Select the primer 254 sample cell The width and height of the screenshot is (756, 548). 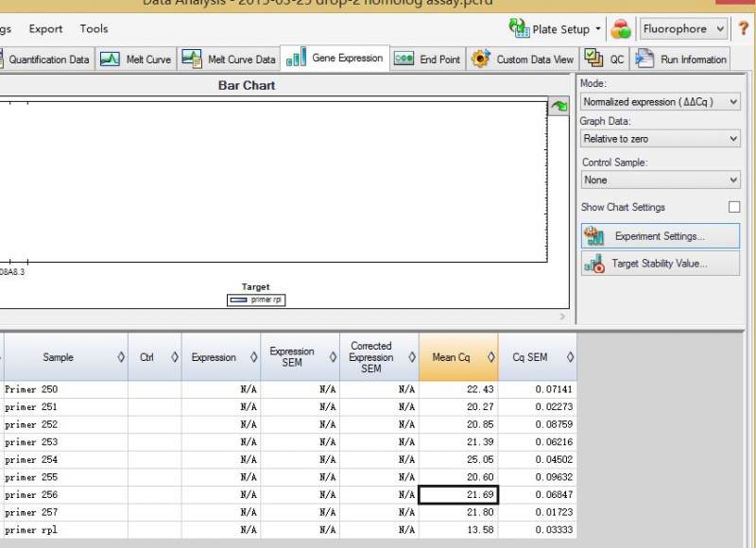(65, 460)
